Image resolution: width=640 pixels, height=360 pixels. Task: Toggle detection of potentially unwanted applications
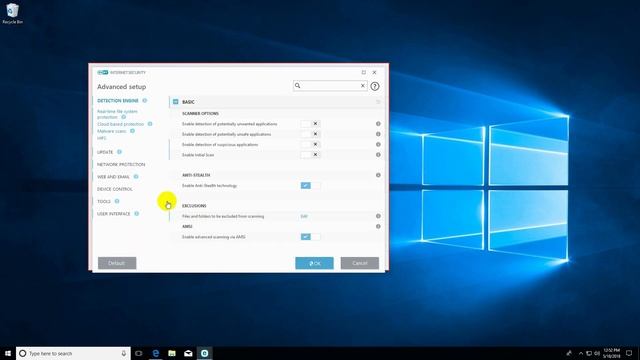pyautogui.click(x=310, y=124)
